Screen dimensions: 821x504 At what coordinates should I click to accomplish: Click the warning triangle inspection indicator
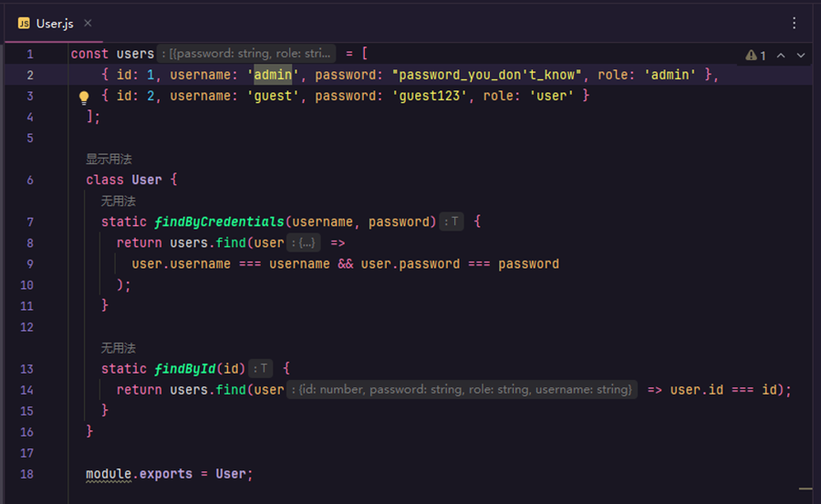(x=751, y=56)
